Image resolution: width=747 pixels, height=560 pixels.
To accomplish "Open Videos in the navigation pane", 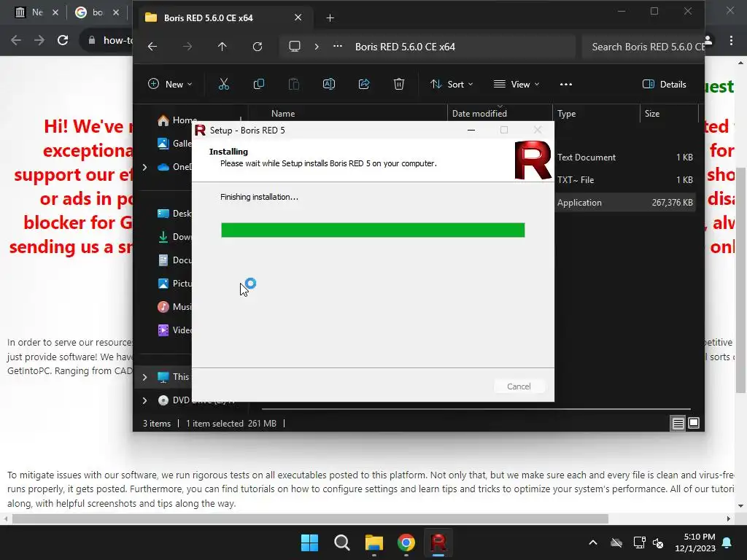I will (x=174, y=330).
